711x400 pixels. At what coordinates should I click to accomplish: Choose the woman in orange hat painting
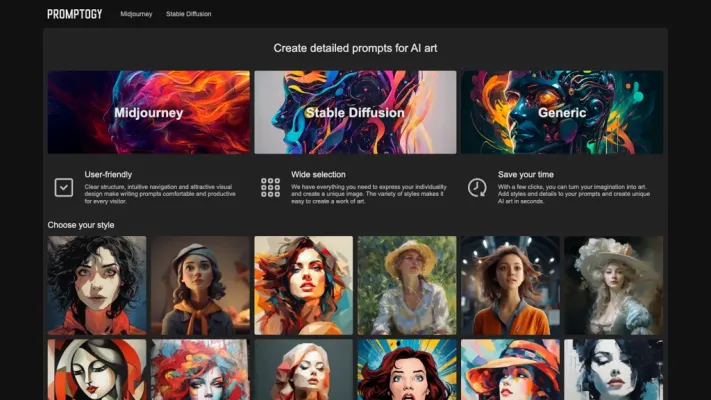click(510, 370)
